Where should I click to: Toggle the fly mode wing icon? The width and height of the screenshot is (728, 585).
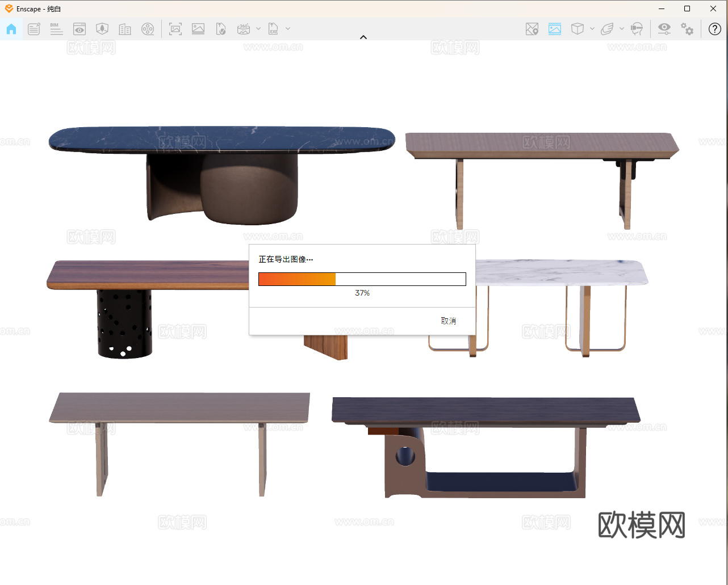[607, 29]
